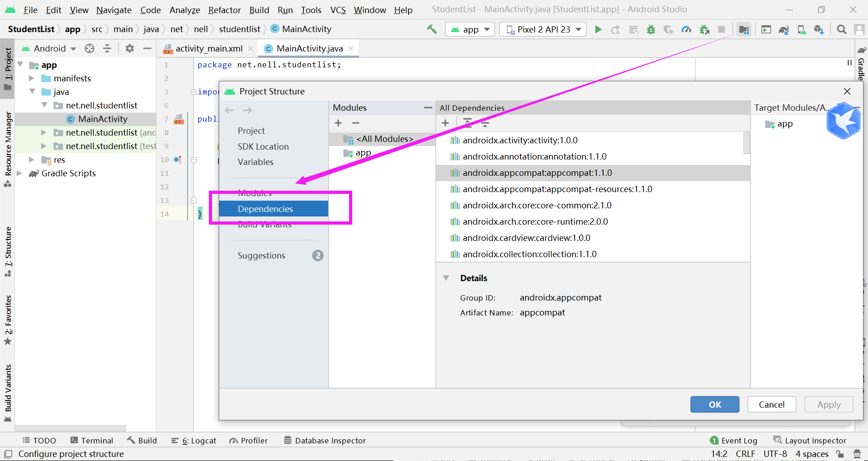The image size is (868, 461).
Task: Select SDK Location in sidebar
Action: 263,146
